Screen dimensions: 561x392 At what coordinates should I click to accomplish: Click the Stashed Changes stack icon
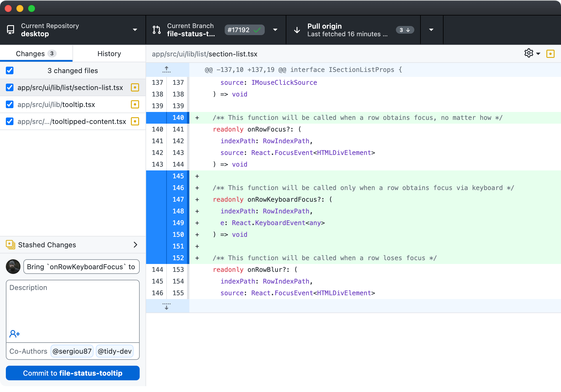point(11,245)
